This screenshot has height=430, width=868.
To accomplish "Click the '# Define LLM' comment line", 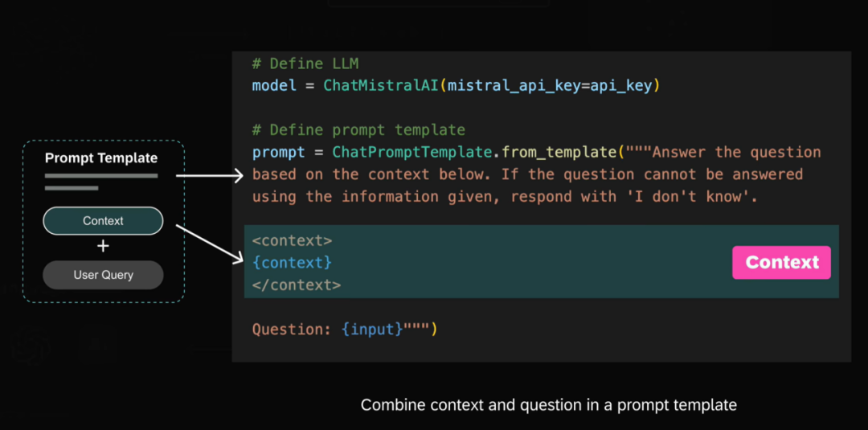I will (306, 63).
